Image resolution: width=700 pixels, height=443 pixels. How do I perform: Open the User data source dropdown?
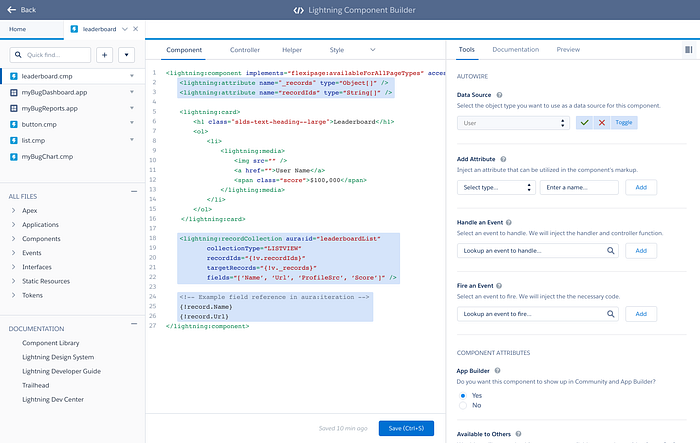tap(513, 123)
